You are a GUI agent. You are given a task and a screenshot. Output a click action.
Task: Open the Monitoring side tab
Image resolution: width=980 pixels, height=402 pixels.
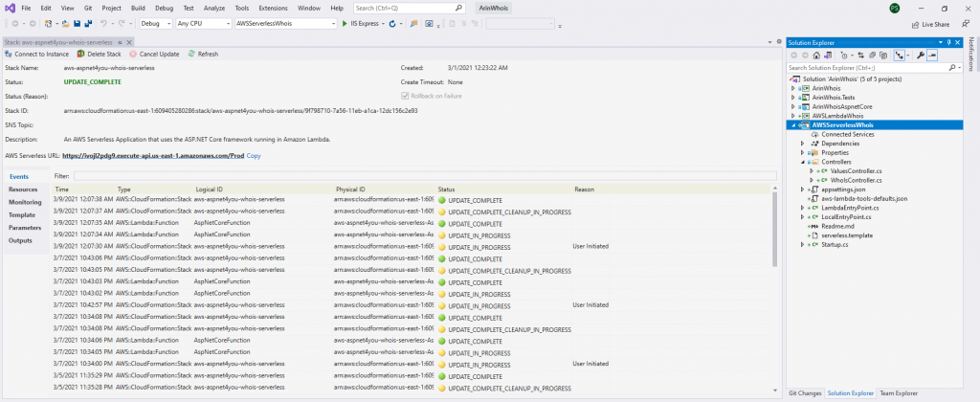click(25, 202)
